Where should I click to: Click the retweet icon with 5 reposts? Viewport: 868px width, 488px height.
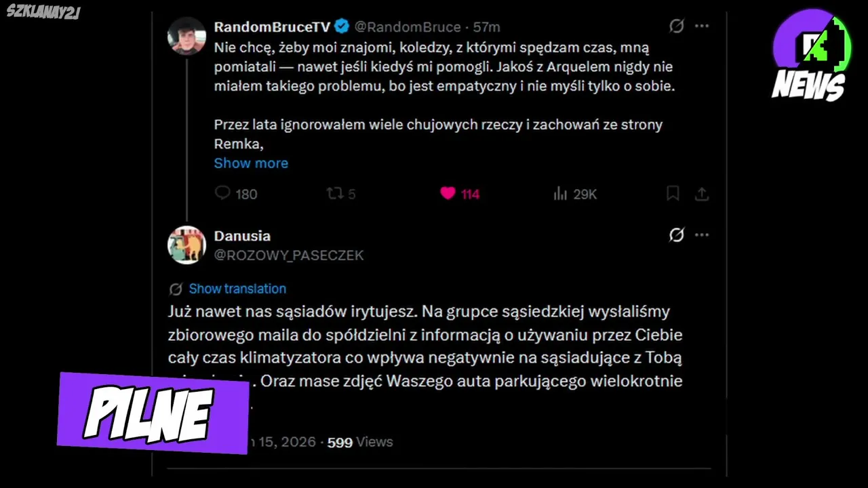click(335, 194)
